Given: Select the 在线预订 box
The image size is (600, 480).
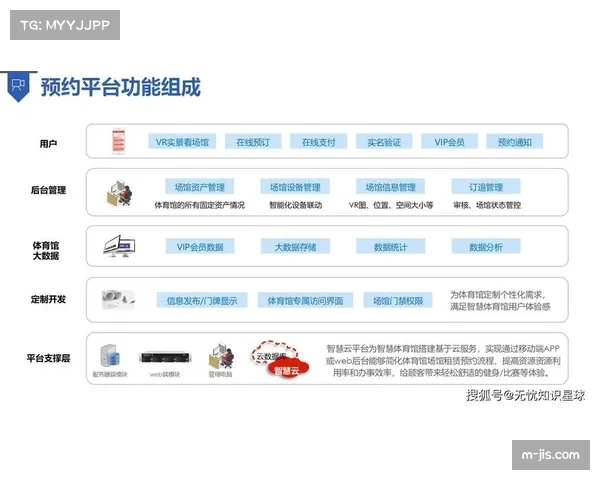Looking at the screenshot, I should [x=253, y=142].
